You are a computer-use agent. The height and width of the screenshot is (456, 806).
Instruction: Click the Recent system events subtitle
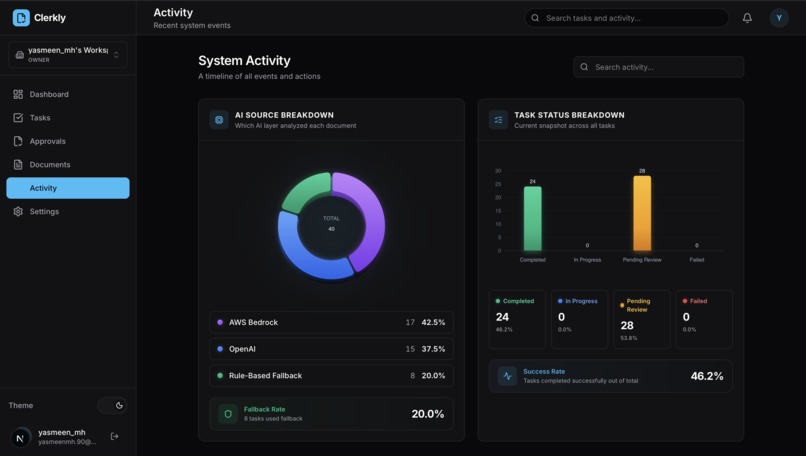click(192, 25)
